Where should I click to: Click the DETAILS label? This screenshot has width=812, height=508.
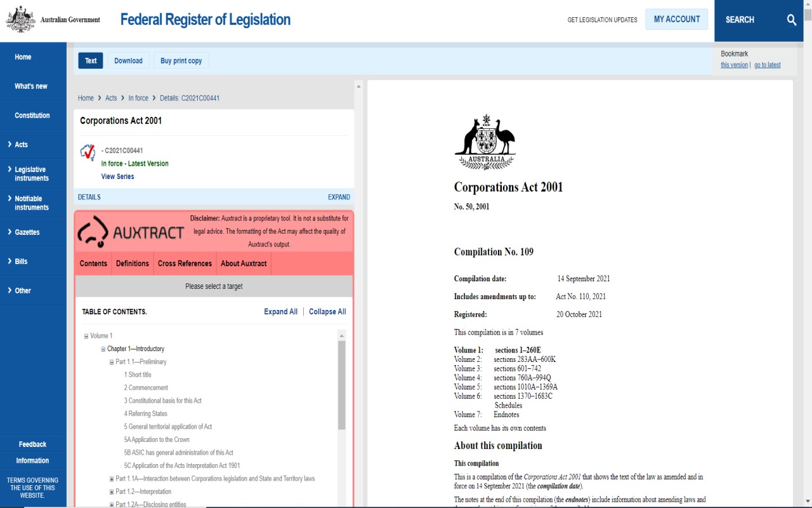[89, 197]
